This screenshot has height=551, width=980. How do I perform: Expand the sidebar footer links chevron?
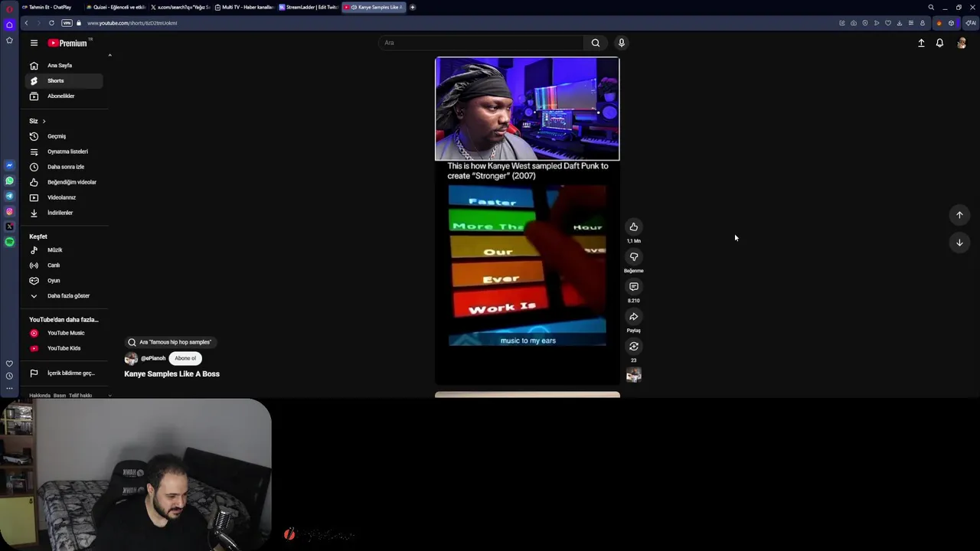109,396
